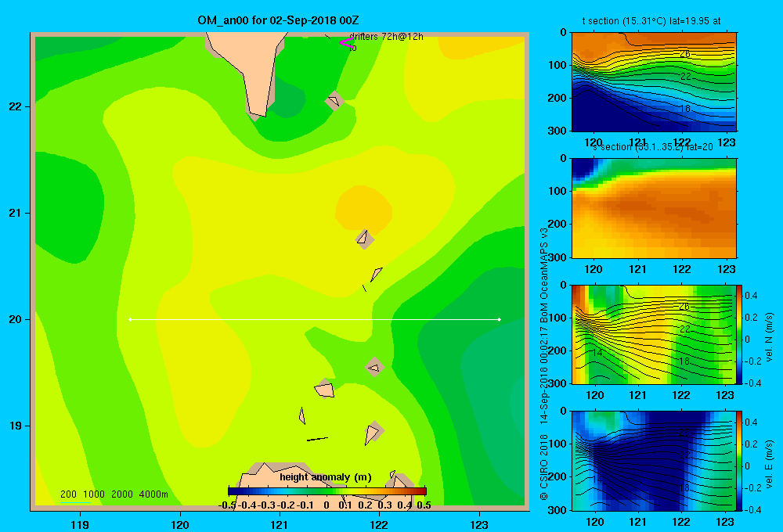Click the map title "OM_an00 for 02-Sep-2018 00Z"

pyautogui.click(x=278, y=20)
